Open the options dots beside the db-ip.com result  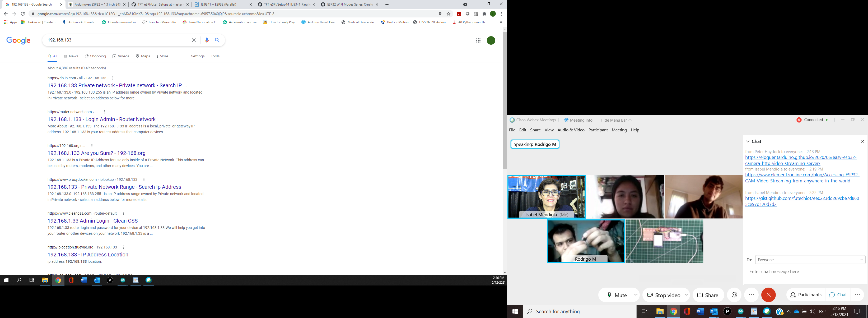coord(113,78)
